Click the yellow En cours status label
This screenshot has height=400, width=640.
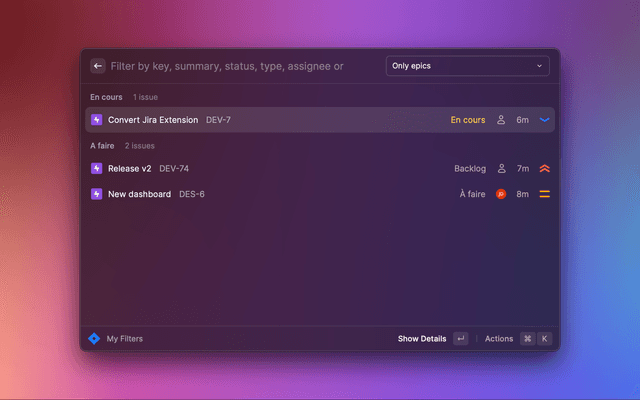tap(467, 120)
